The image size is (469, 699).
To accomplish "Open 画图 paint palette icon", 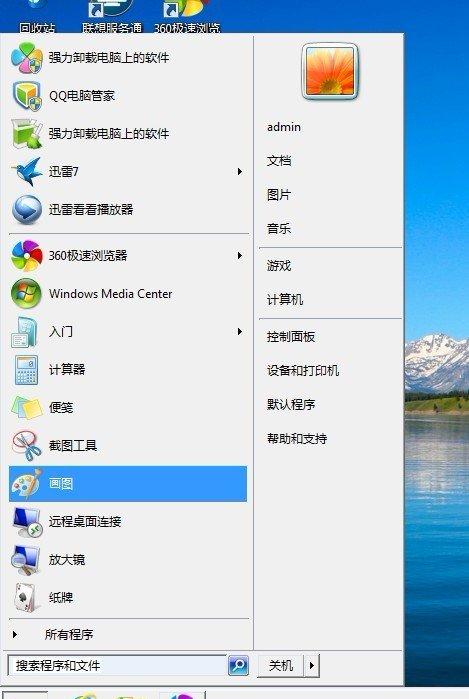I will pyautogui.click(x=27, y=484).
